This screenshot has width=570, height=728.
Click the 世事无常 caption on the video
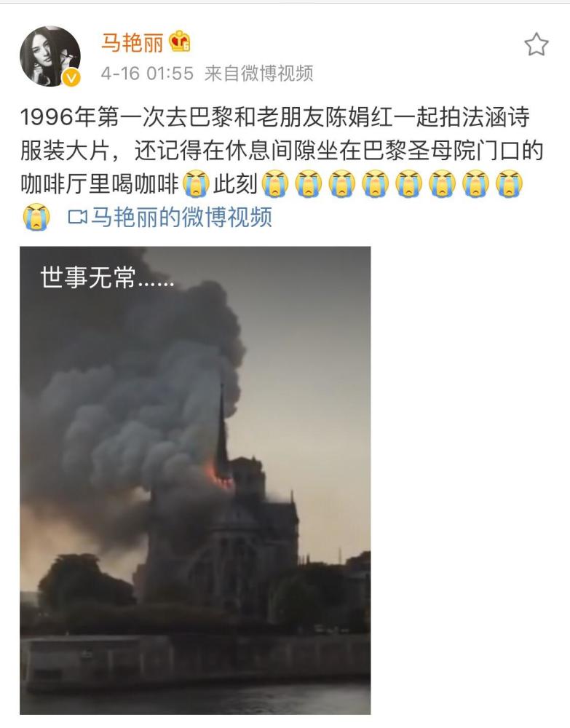107,277
